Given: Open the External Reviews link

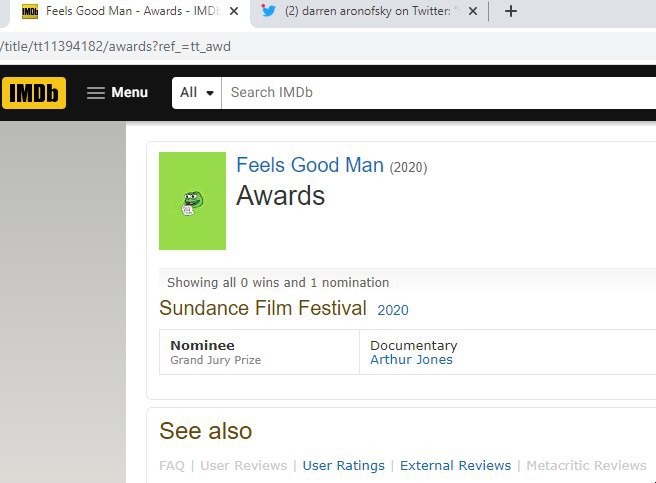Looking at the screenshot, I should point(455,465).
